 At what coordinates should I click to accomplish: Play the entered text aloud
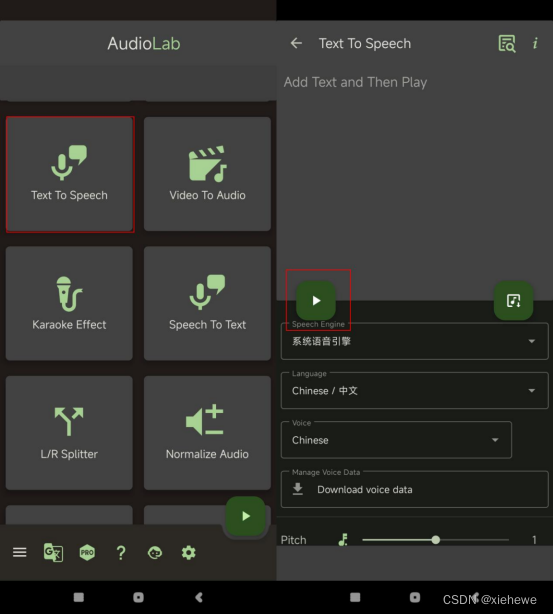[316, 301]
